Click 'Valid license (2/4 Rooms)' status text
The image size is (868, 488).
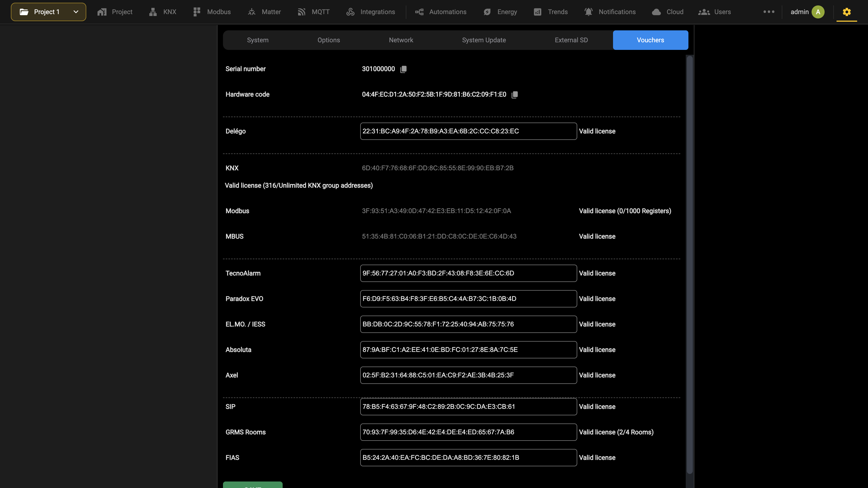(616, 432)
